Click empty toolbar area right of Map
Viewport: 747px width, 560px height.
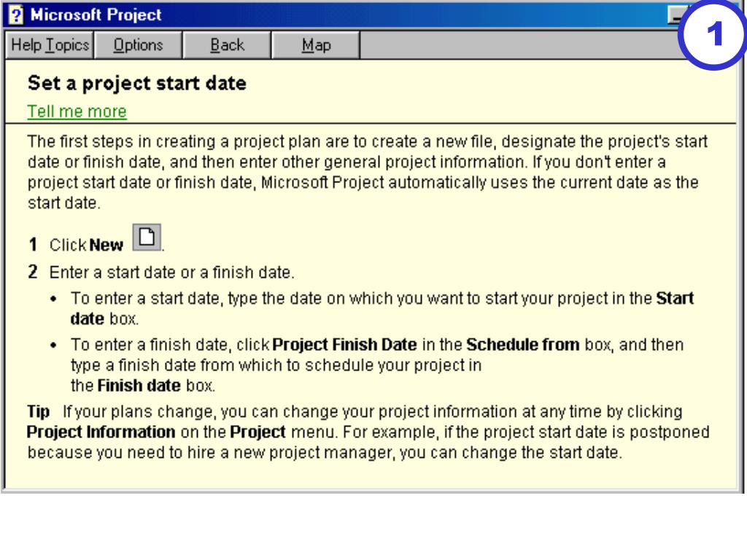point(519,45)
